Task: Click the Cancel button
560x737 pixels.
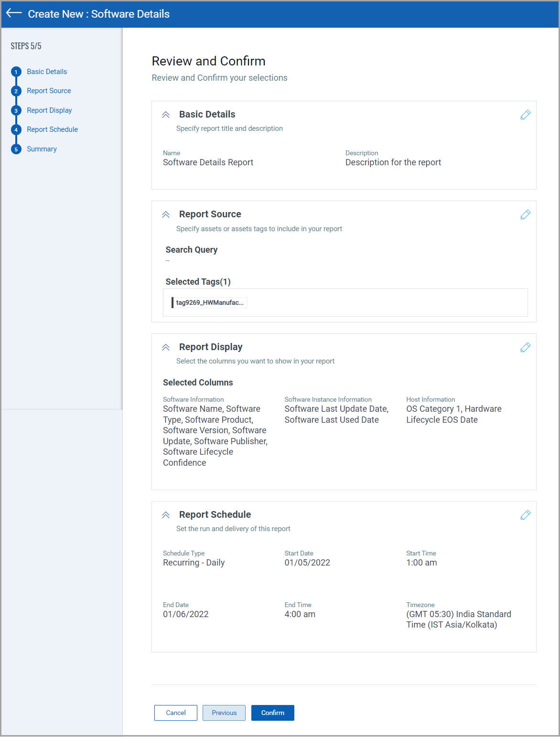Action: click(175, 713)
